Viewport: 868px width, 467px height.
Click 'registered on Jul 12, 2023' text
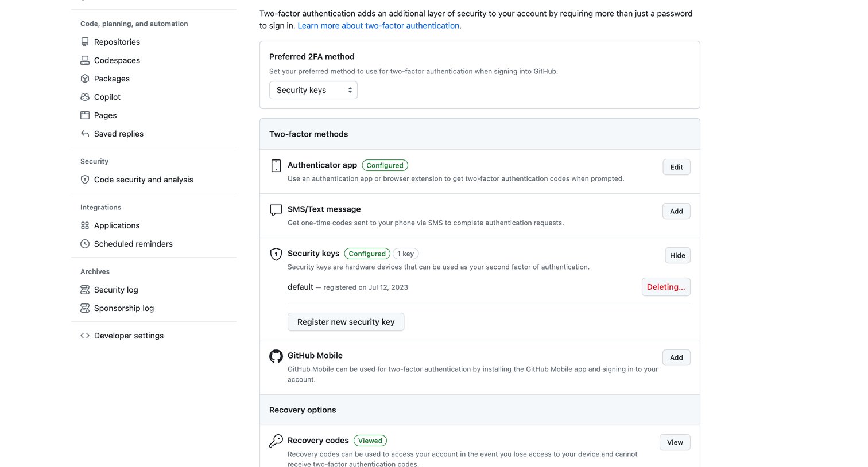point(366,287)
